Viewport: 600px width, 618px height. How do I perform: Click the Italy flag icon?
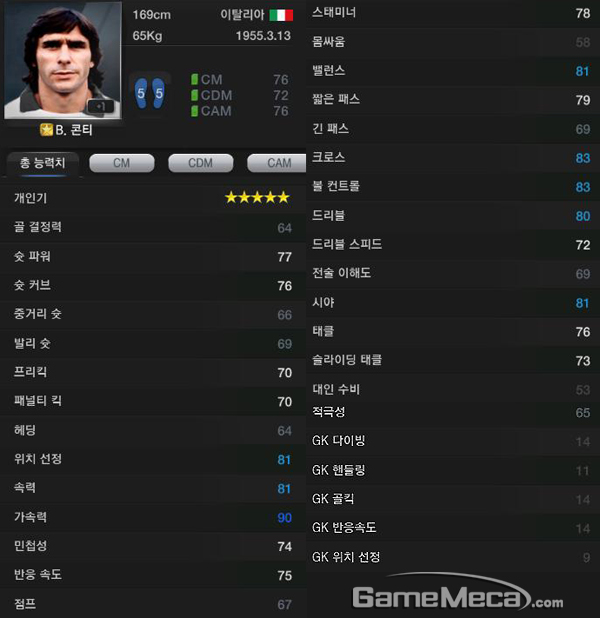(x=281, y=15)
